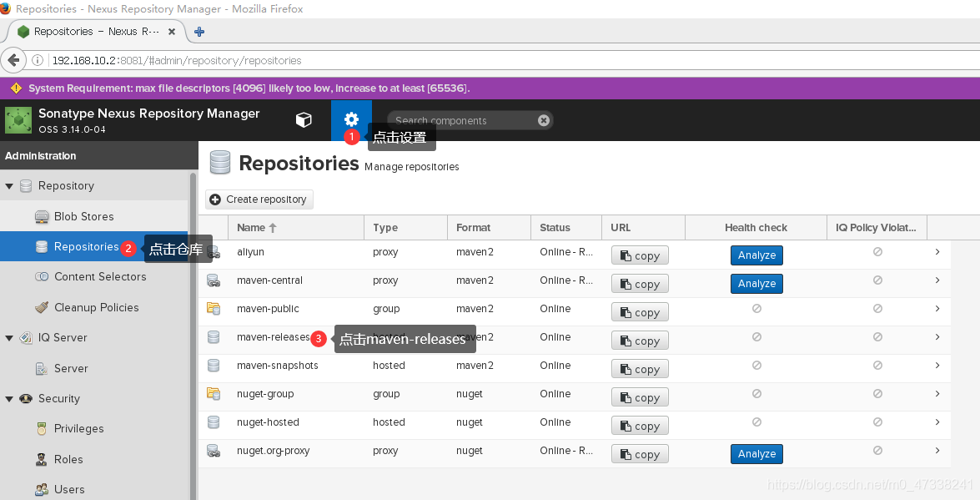980x500 pixels.
Task: Click nuget-hosted database icon
Action: pyautogui.click(x=214, y=422)
